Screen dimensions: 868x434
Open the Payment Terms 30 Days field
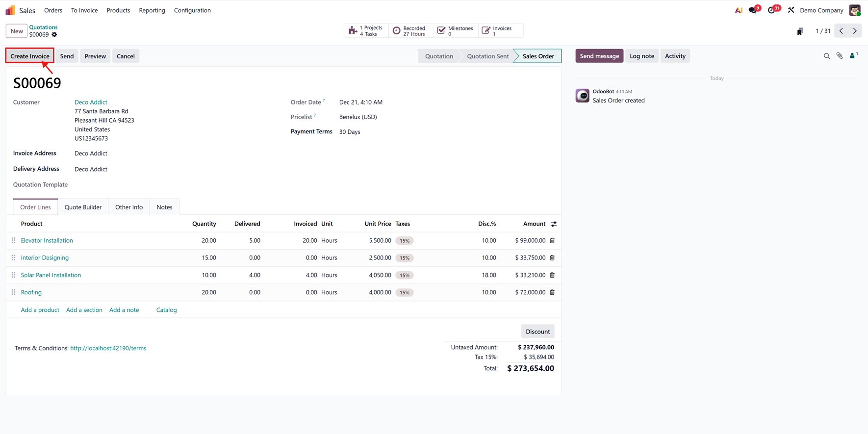[x=350, y=132]
